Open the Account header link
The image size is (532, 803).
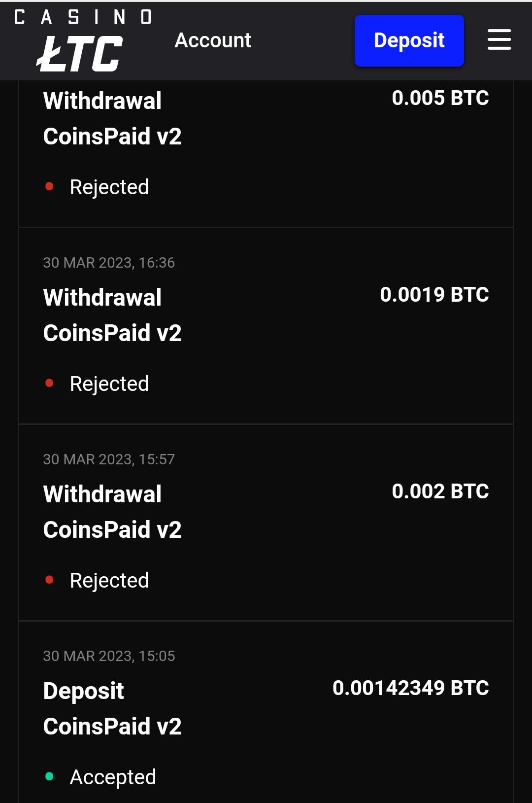point(213,40)
